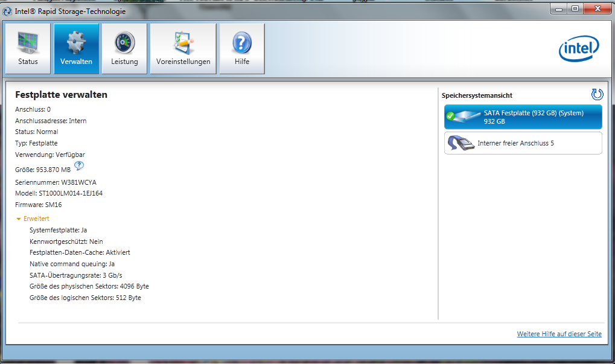Image resolution: width=615 pixels, height=364 pixels.
Task: Open Weitere Hilfe auf dieser Seite link
Action: click(559, 334)
